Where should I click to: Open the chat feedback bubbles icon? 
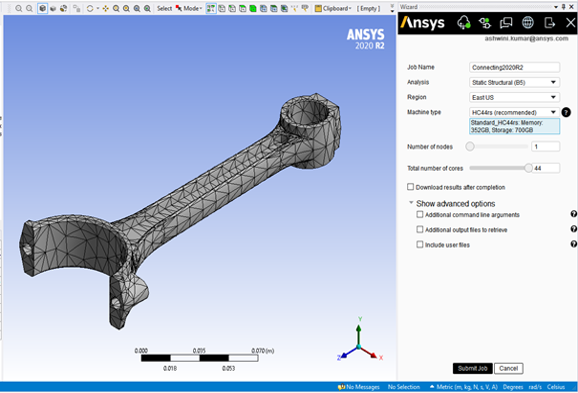(x=506, y=23)
